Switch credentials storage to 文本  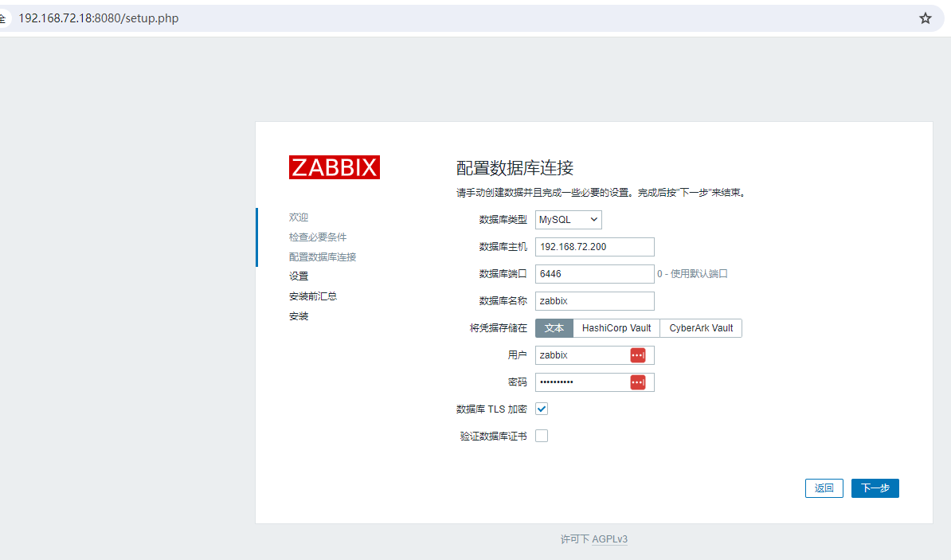[554, 327]
